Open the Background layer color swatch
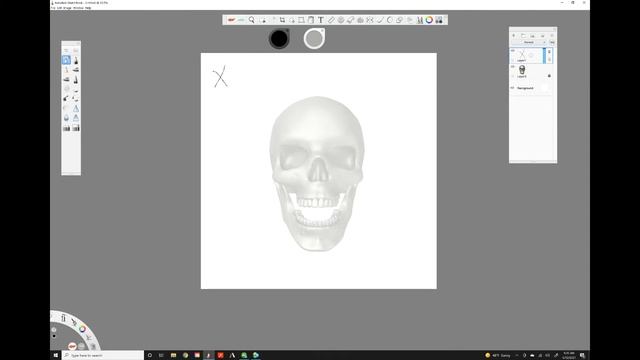Screen dimensions: 640x360 (x=544, y=88)
